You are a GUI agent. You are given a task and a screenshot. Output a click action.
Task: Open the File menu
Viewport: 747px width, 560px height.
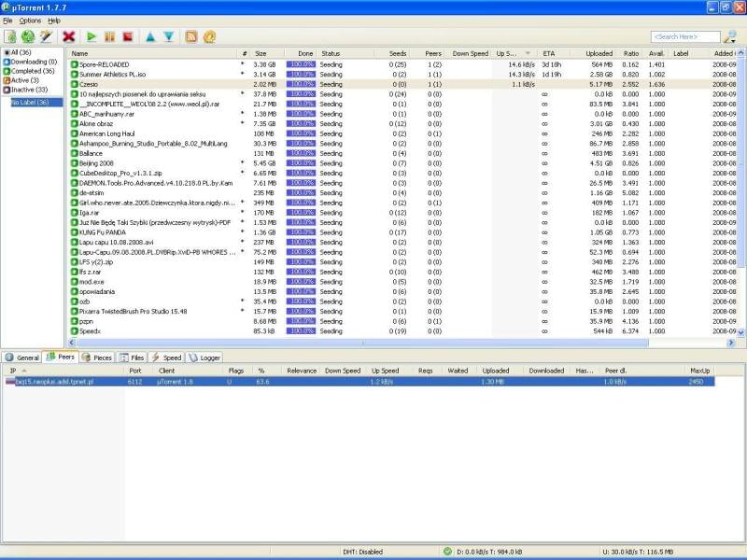point(7,21)
